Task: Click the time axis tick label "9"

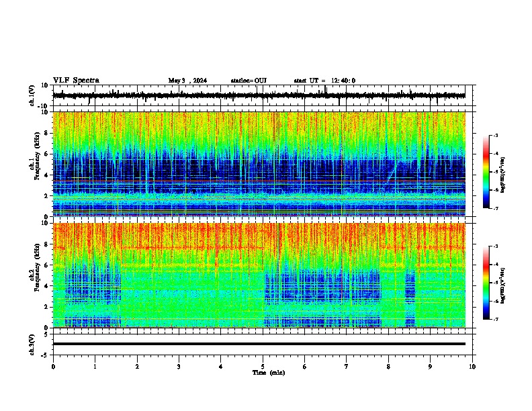Action: point(430,367)
